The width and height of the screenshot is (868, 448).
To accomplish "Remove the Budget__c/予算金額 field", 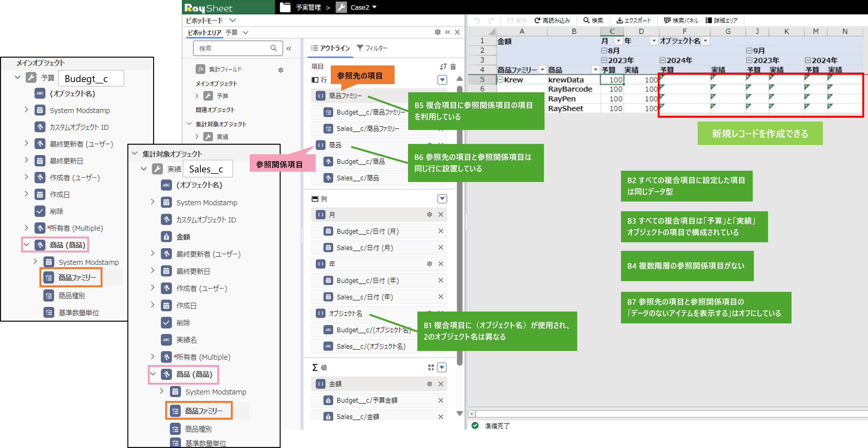I will click(x=440, y=400).
